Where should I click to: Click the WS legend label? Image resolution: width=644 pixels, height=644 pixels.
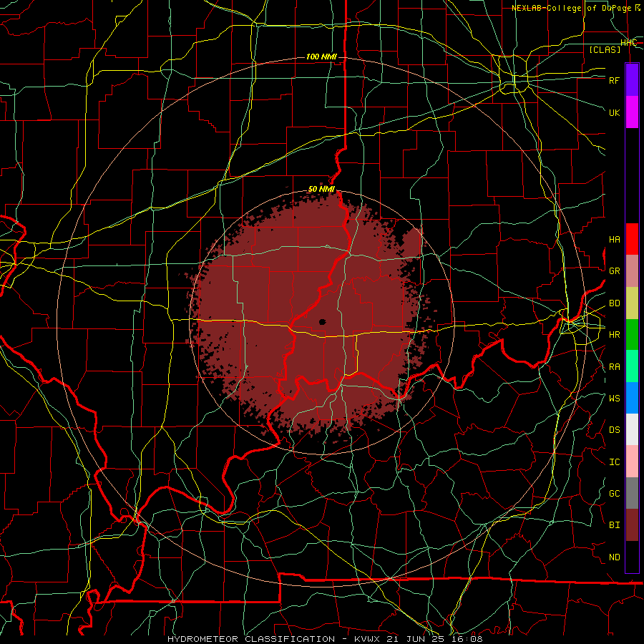click(x=615, y=399)
